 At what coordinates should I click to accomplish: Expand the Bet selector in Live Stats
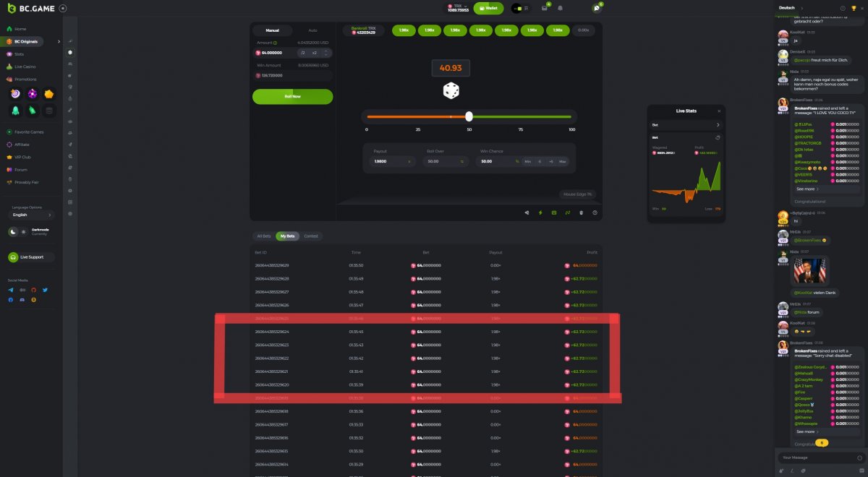click(x=686, y=124)
